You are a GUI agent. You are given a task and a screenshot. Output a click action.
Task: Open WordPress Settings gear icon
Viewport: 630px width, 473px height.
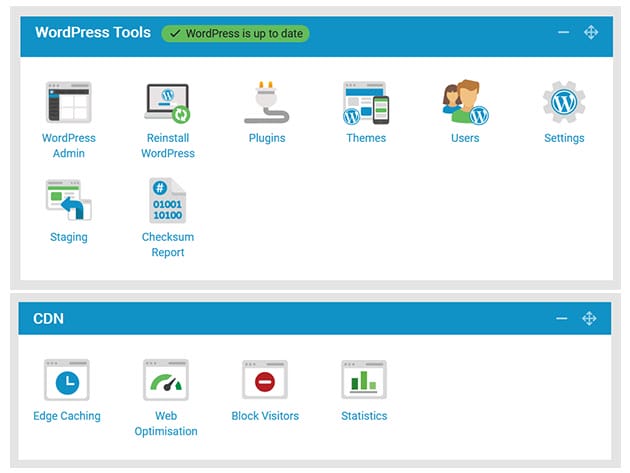[x=563, y=103]
